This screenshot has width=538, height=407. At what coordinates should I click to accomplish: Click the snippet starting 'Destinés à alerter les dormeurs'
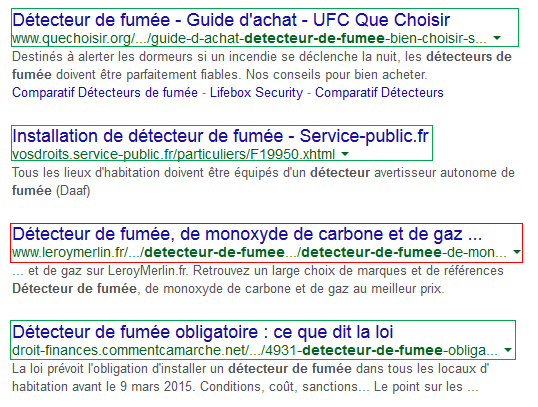tap(262, 66)
